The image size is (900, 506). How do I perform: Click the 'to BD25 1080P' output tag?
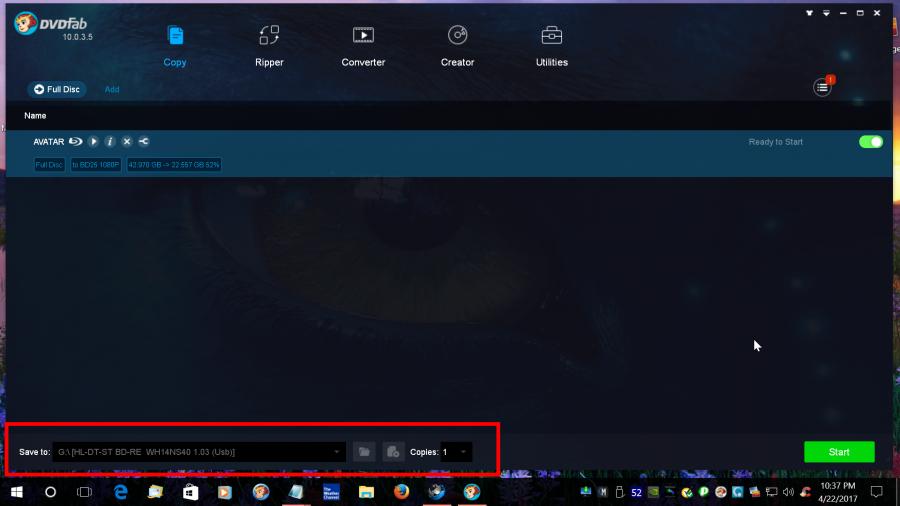(95, 165)
